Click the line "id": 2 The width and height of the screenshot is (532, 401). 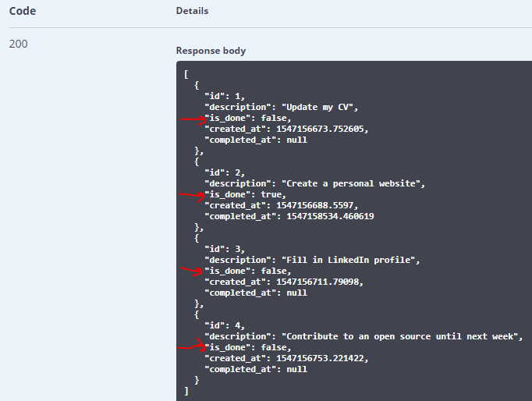point(225,172)
